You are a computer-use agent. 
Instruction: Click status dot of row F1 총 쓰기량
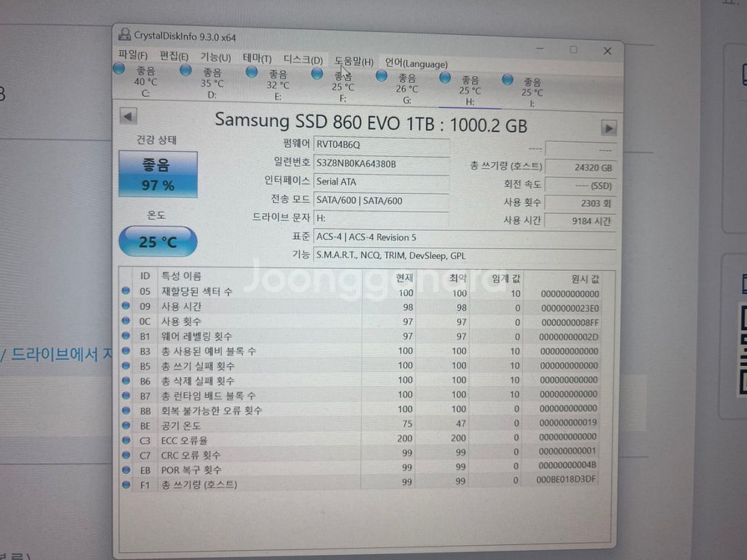pos(125,485)
